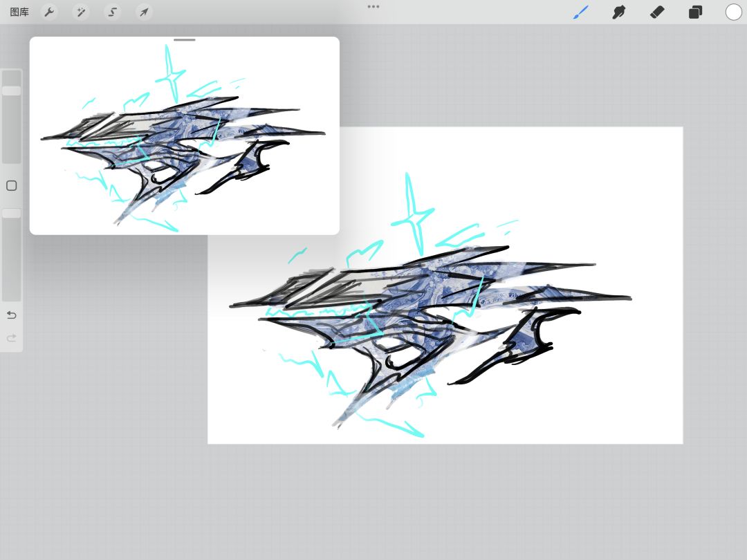Click the redo arrow in the sidebar

click(12, 337)
